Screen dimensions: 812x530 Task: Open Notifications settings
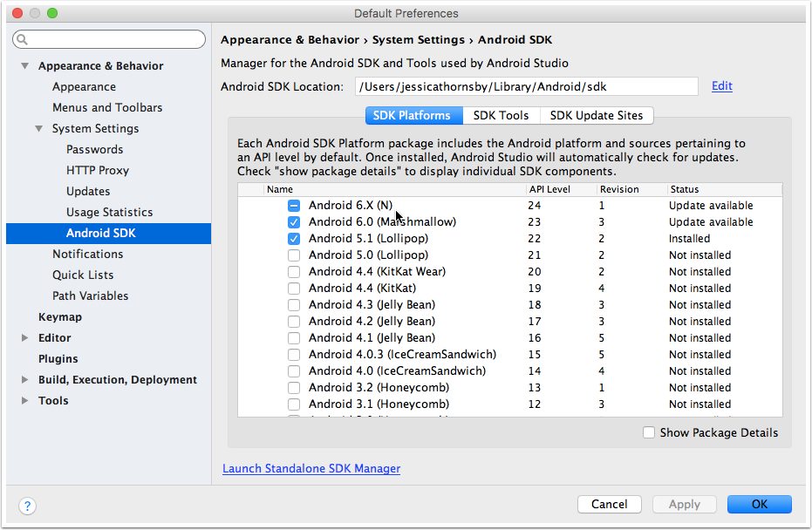(x=87, y=255)
